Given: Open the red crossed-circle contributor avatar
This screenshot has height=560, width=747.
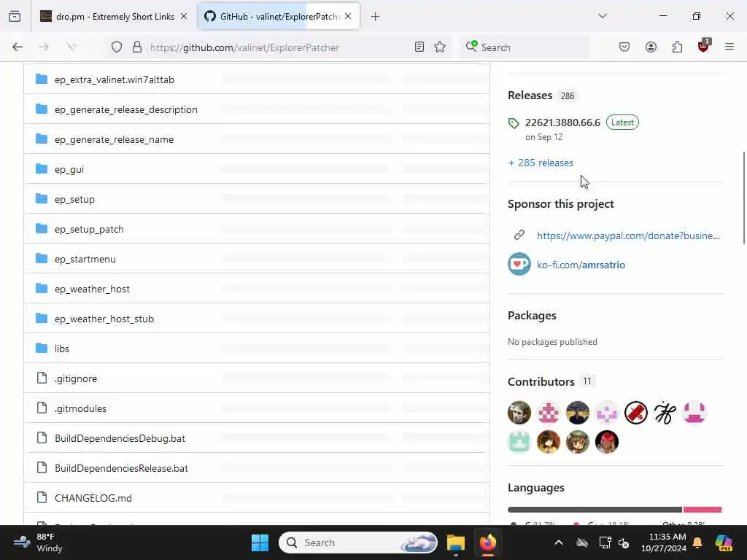Looking at the screenshot, I should coord(636,413).
